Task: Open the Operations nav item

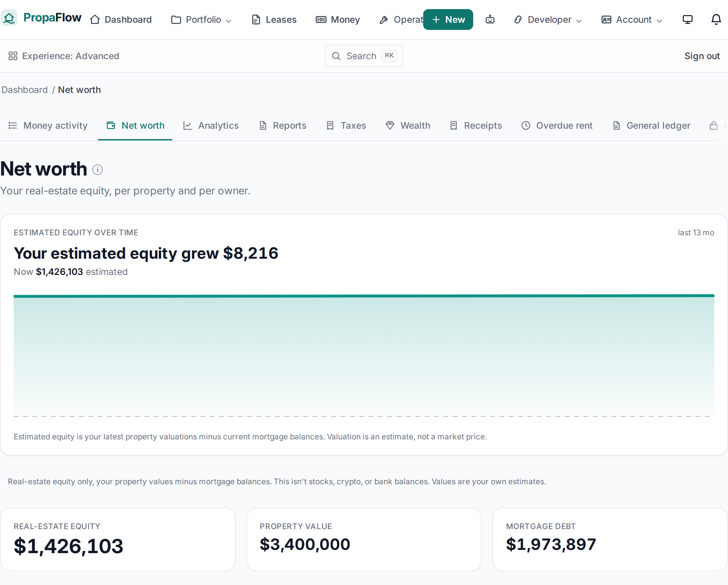Action: pos(401,19)
